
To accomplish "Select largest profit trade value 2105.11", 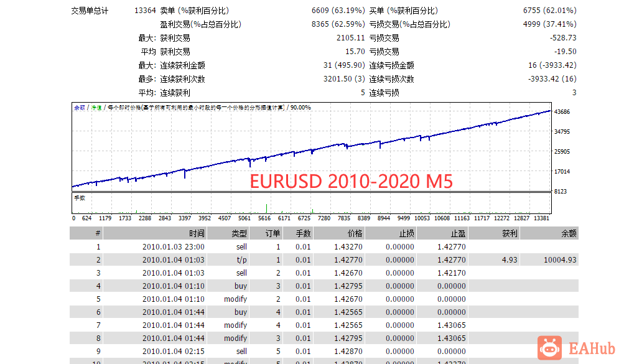I will point(351,38).
